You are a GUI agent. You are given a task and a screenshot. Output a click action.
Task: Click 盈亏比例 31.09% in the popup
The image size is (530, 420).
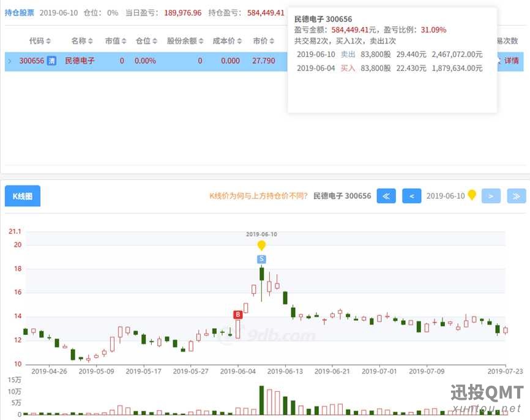coord(433,30)
